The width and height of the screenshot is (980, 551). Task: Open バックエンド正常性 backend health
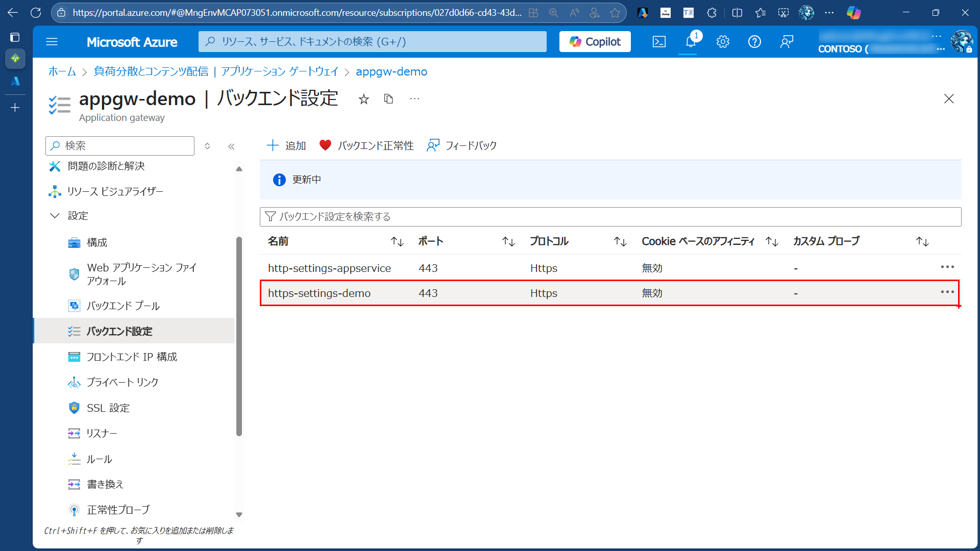[x=366, y=146]
